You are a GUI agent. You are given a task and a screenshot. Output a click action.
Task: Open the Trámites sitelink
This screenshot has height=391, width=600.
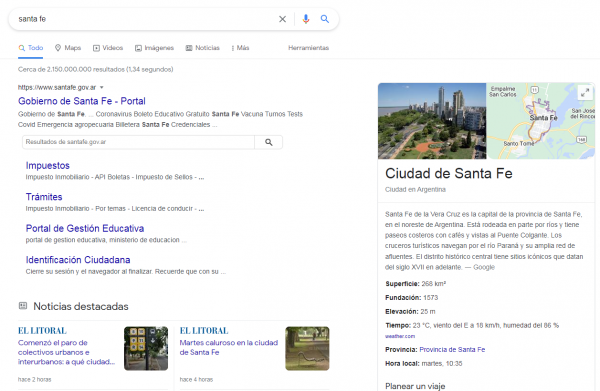(x=44, y=197)
